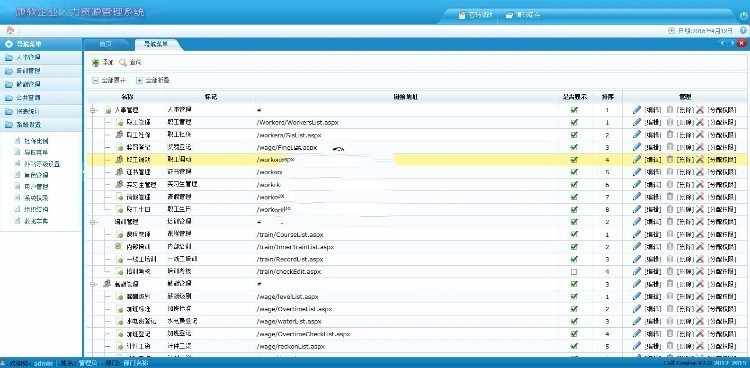750x368 pixels.
Task: Check the display checkbox for /train/checkEdit.aspx
Action: click(x=574, y=271)
